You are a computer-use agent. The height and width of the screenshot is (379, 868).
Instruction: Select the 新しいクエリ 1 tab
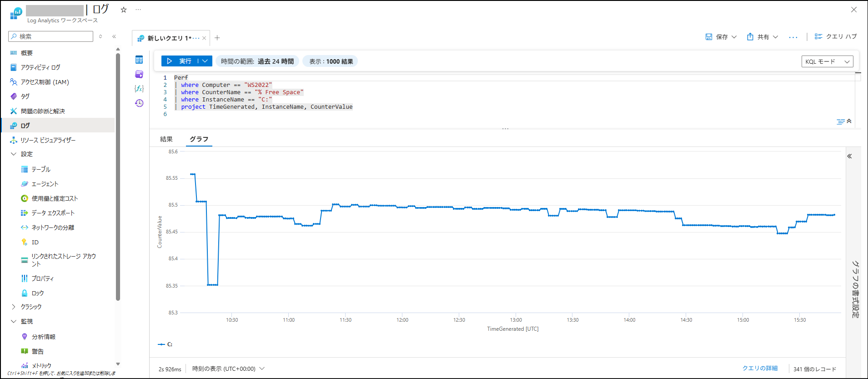click(x=169, y=38)
